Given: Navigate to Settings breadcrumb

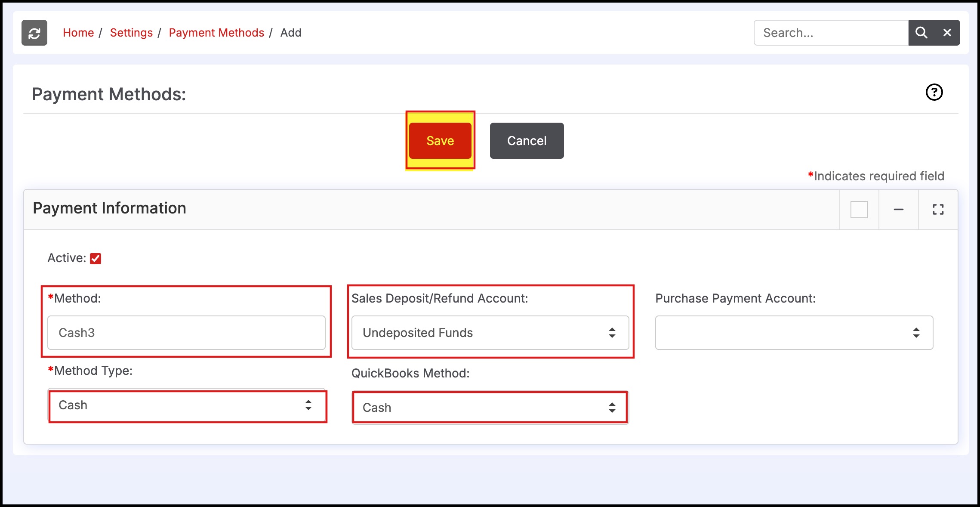Looking at the screenshot, I should click(131, 33).
